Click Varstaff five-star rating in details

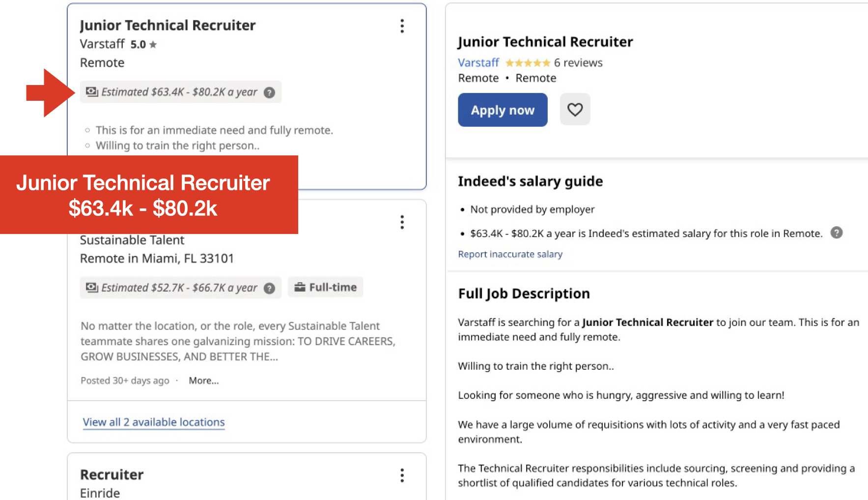click(x=528, y=63)
